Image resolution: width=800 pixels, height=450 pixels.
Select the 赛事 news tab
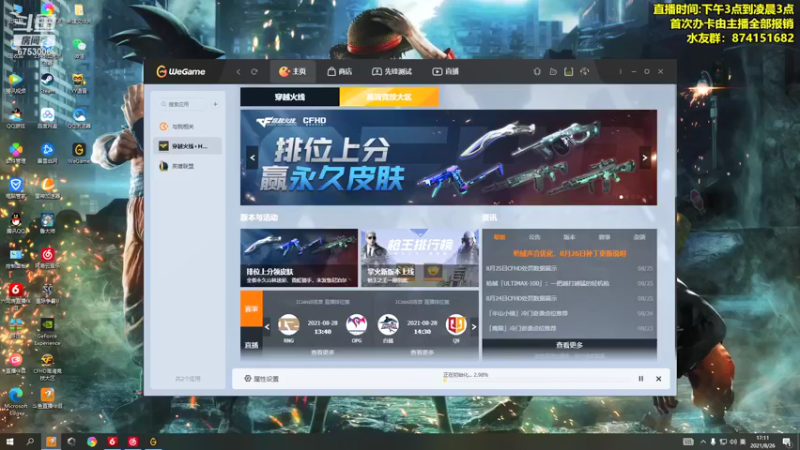605,237
